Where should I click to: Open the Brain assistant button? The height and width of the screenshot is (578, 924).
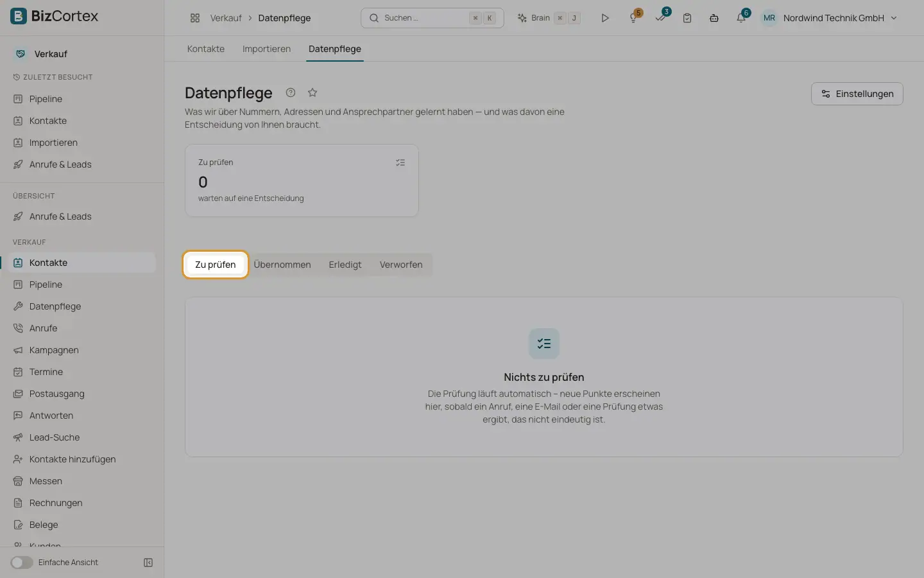(549, 18)
